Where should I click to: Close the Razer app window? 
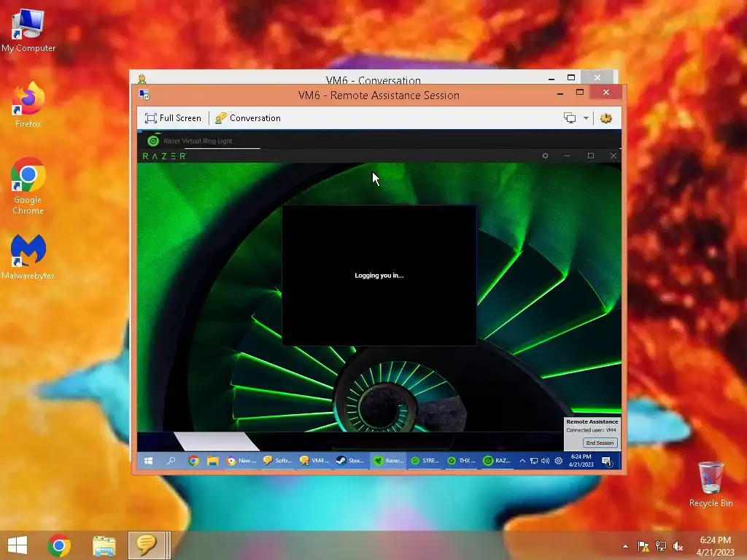(614, 156)
